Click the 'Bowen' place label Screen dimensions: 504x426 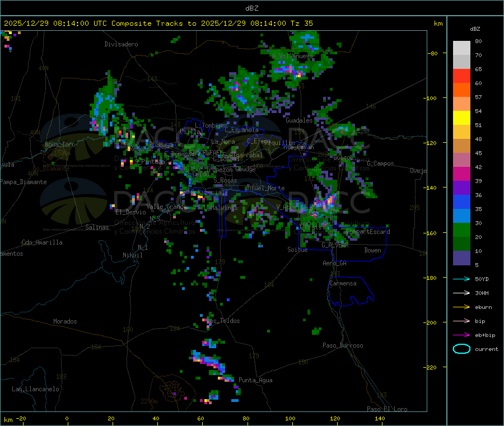373,250
